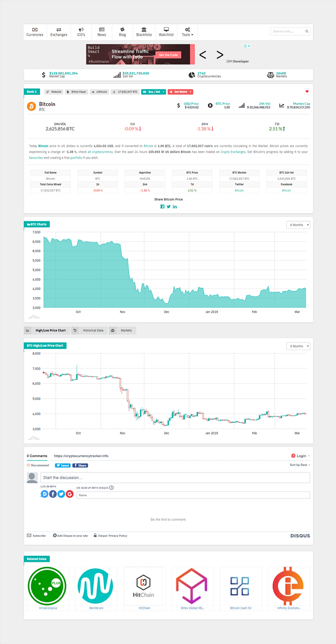Open BTC Charts 6 Months range dropdown
Viewport: 336px width, 644px height.
tap(298, 225)
